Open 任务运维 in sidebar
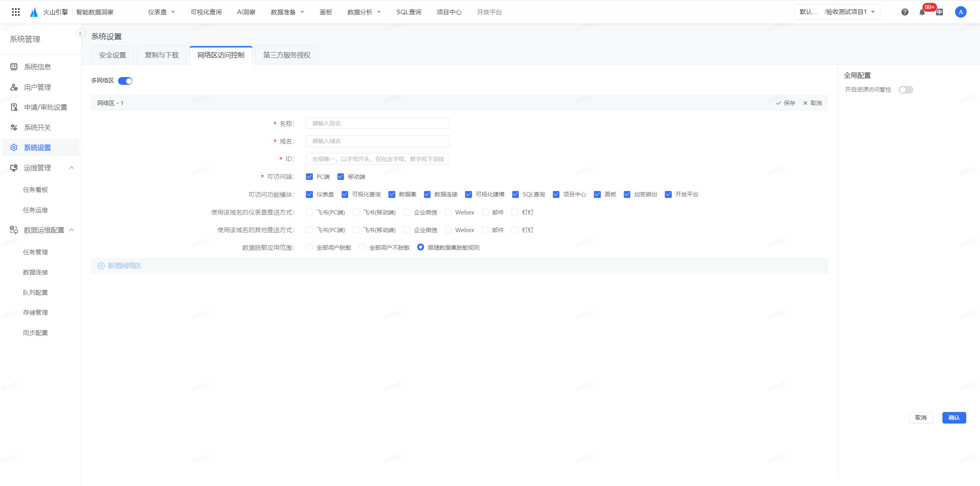The height and width of the screenshot is (486, 980). point(35,210)
